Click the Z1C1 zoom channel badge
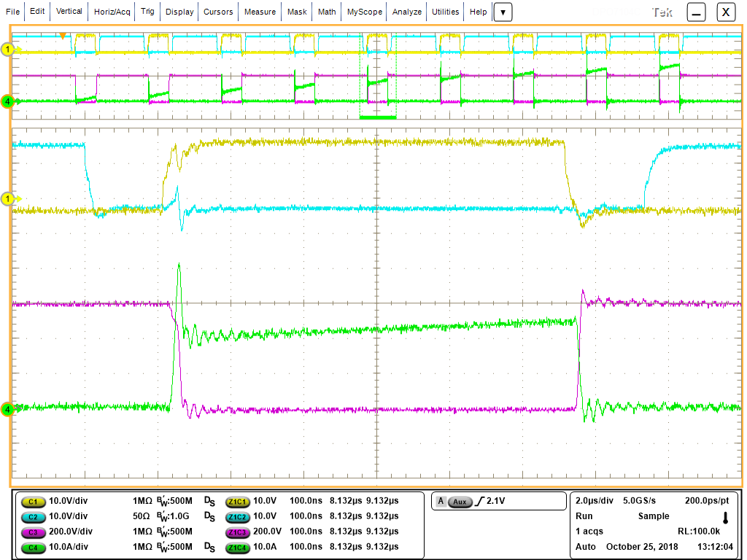 click(236, 502)
